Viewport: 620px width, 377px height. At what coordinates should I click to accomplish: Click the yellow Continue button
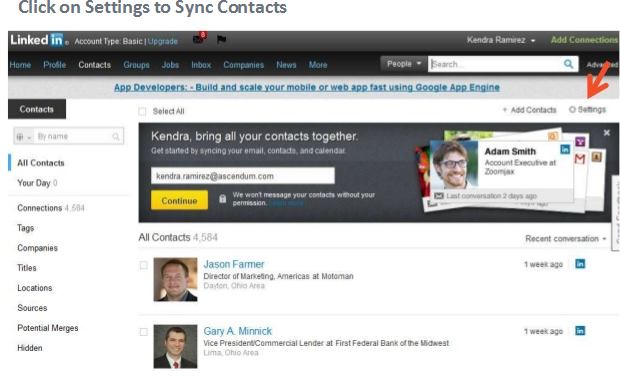pos(179,200)
